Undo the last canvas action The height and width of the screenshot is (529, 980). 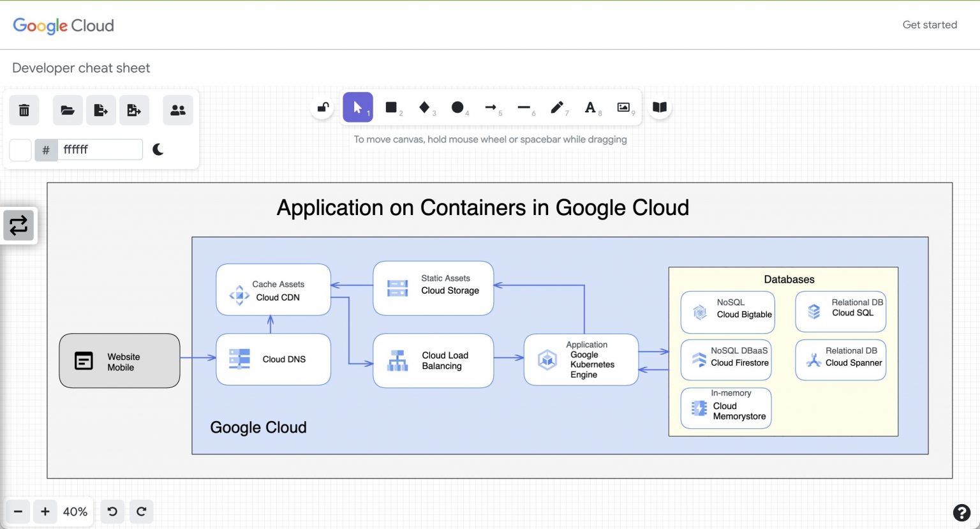112,511
